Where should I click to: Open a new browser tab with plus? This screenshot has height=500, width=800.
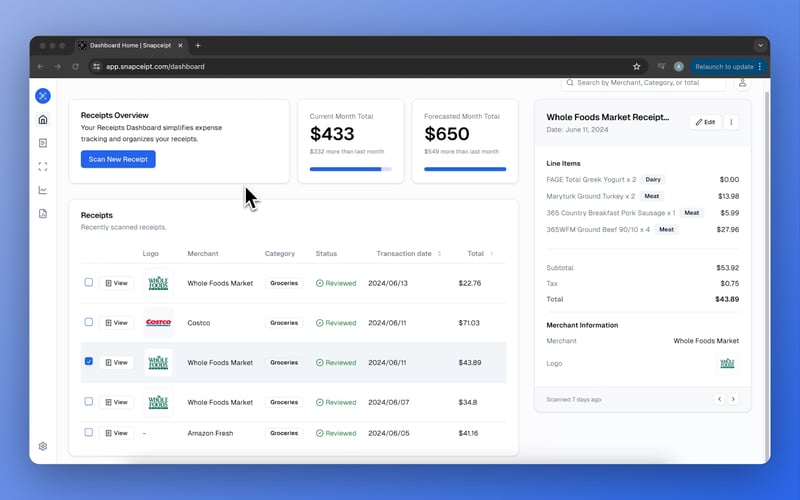198,45
